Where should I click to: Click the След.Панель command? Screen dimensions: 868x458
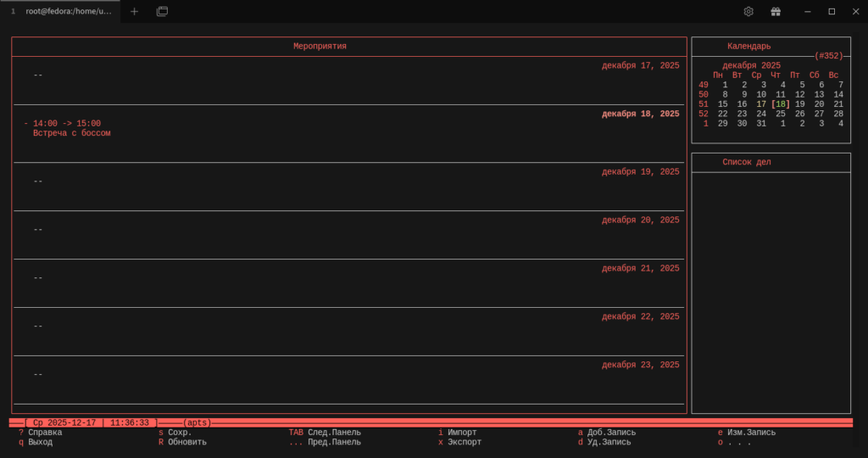point(334,432)
